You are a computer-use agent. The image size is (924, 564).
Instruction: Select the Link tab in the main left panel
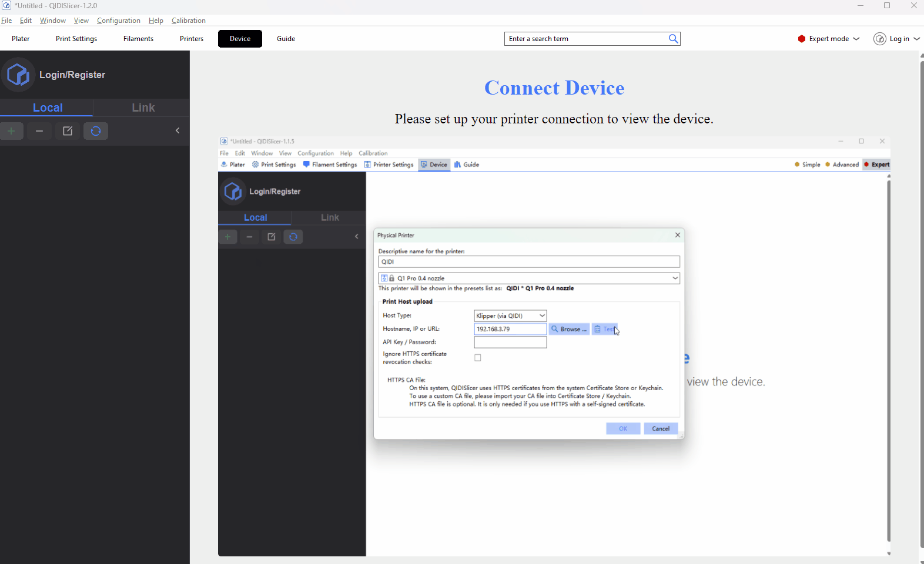143,108
